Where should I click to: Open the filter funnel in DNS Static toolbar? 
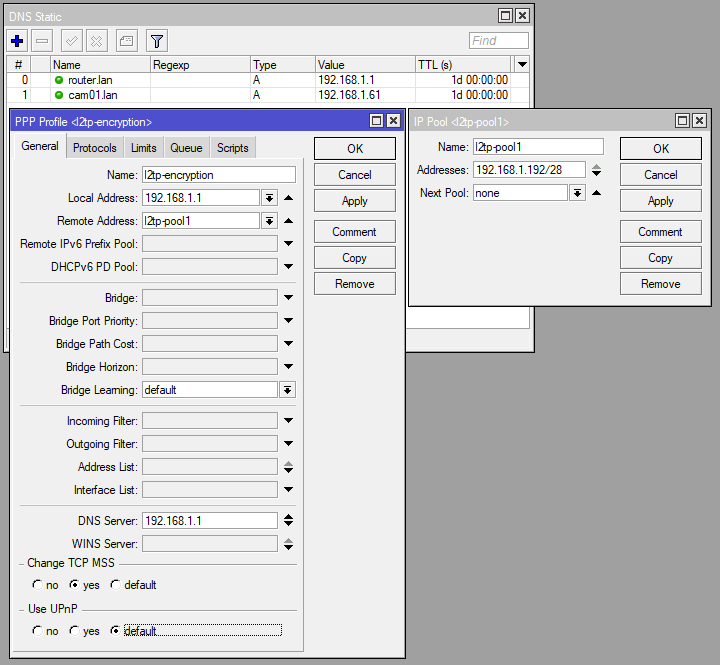157,41
